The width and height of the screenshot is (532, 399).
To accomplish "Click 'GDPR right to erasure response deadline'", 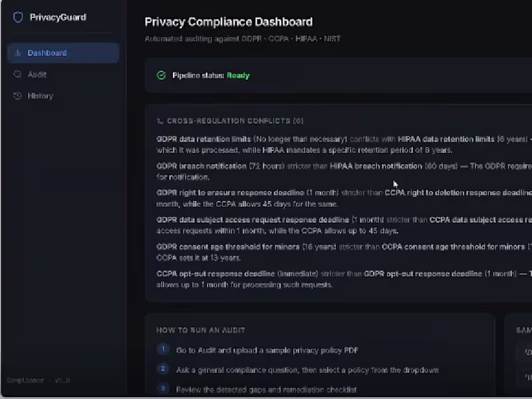I will tap(230, 193).
